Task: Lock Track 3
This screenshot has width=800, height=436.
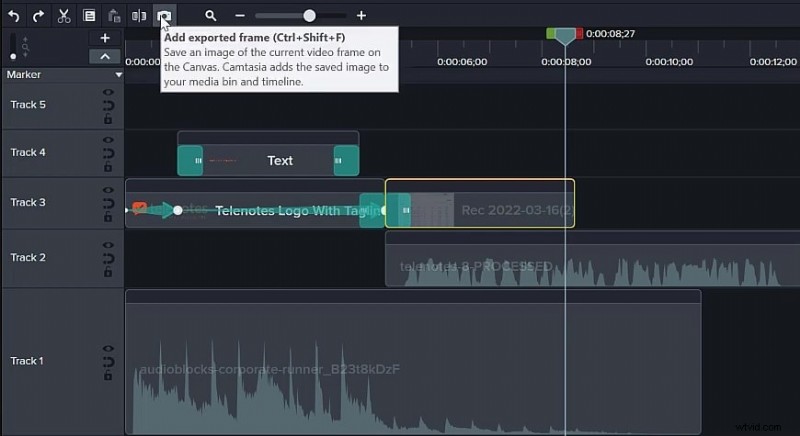Action: tap(108, 217)
